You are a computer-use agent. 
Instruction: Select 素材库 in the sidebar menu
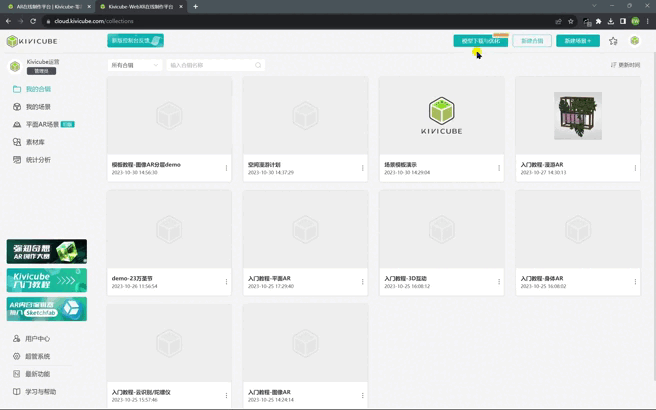35,142
